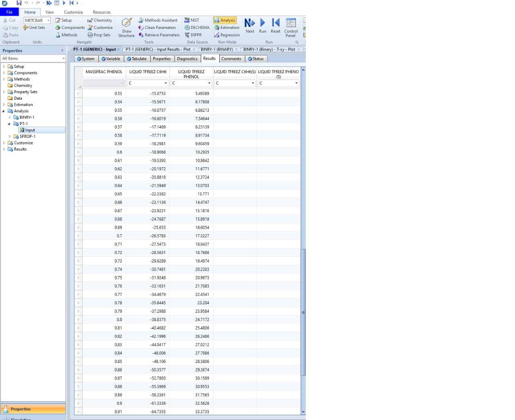The image size is (515, 420).
Task: Click the Cut button in Clipboard group
Action: (x=9, y=20)
